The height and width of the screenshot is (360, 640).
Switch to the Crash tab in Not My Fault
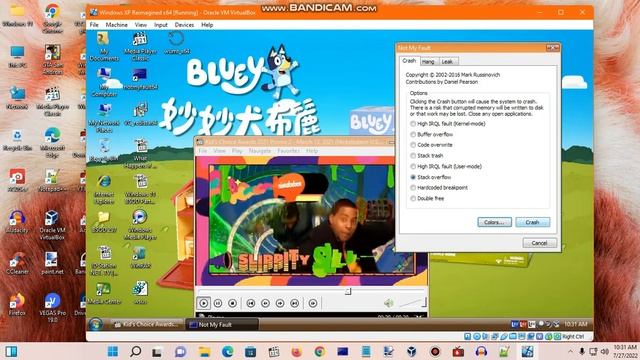click(409, 60)
